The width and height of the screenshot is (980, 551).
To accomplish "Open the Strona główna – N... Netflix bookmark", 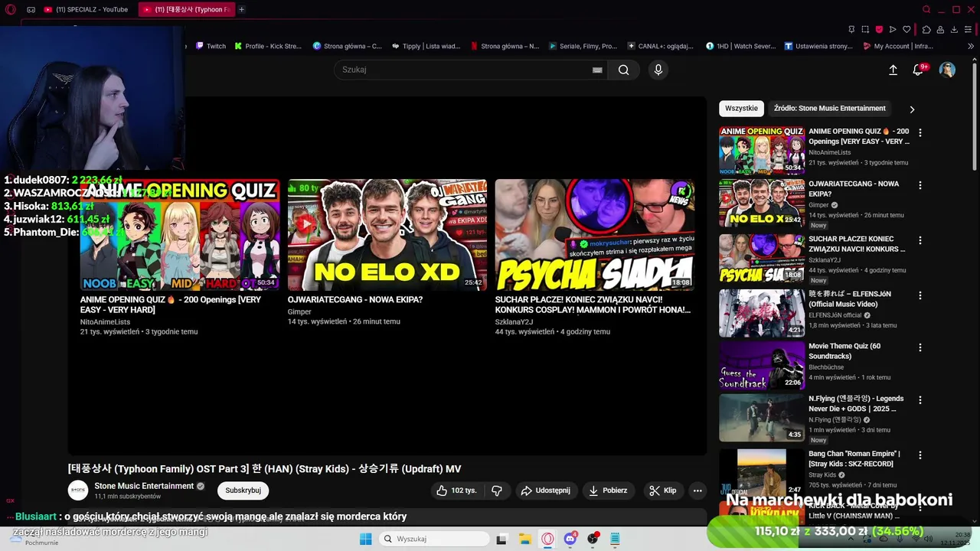I will (x=505, y=46).
